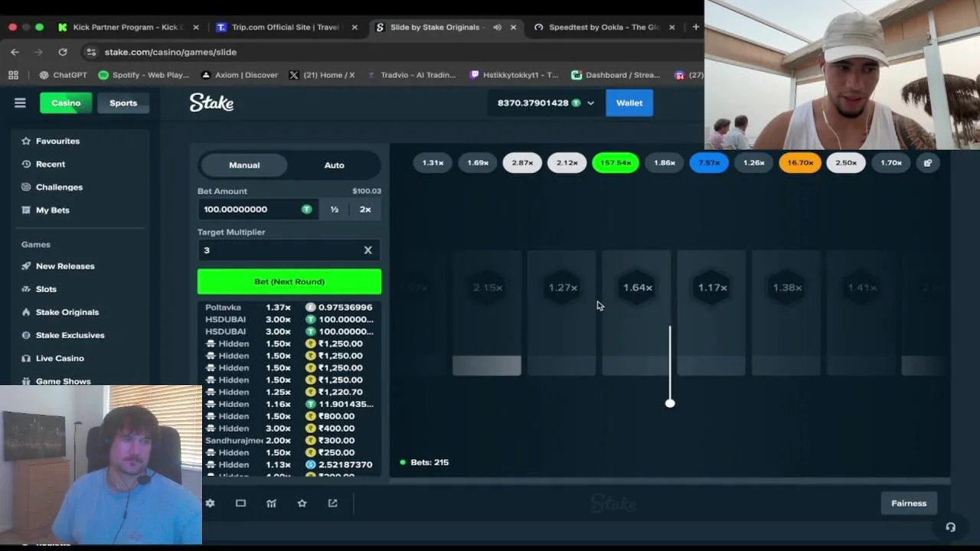Reload the page with the refresh icon

pyautogui.click(x=63, y=52)
